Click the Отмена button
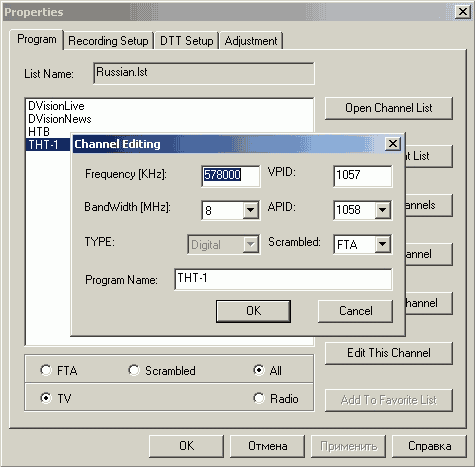The width and height of the screenshot is (475, 467). [267, 446]
